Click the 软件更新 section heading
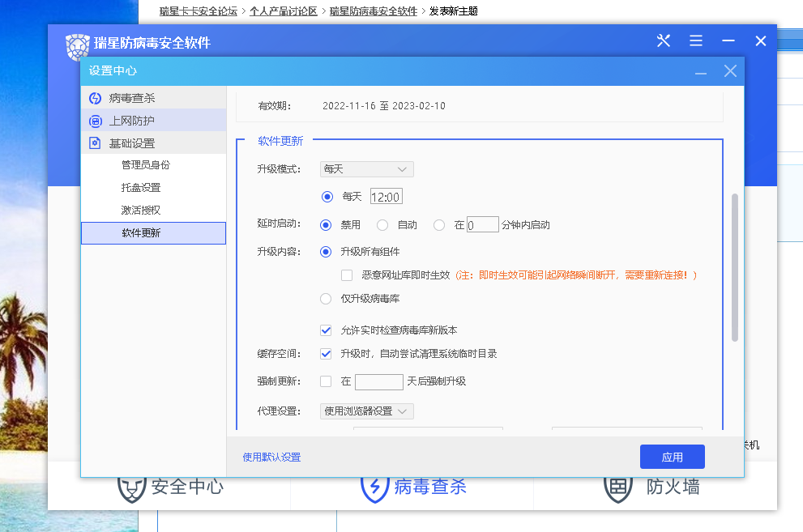This screenshot has width=803, height=532. [280, 141]
